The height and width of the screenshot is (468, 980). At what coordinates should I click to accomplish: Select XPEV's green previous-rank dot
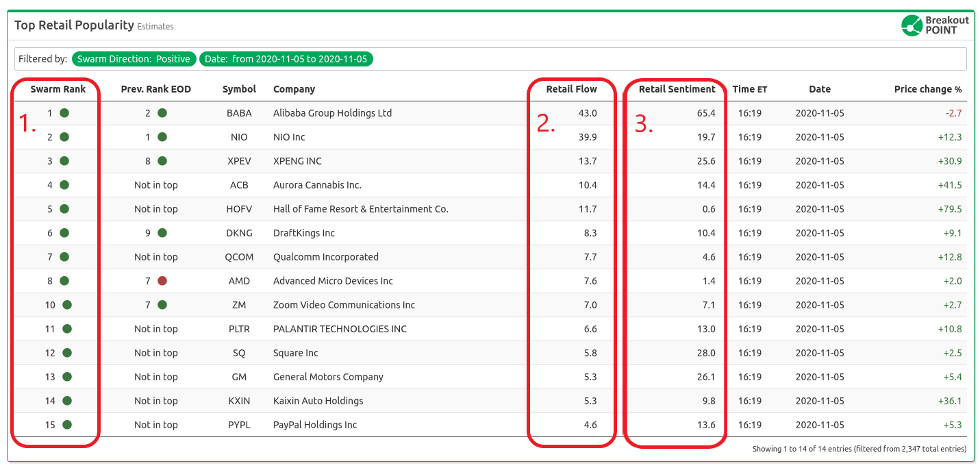point(162,161)
